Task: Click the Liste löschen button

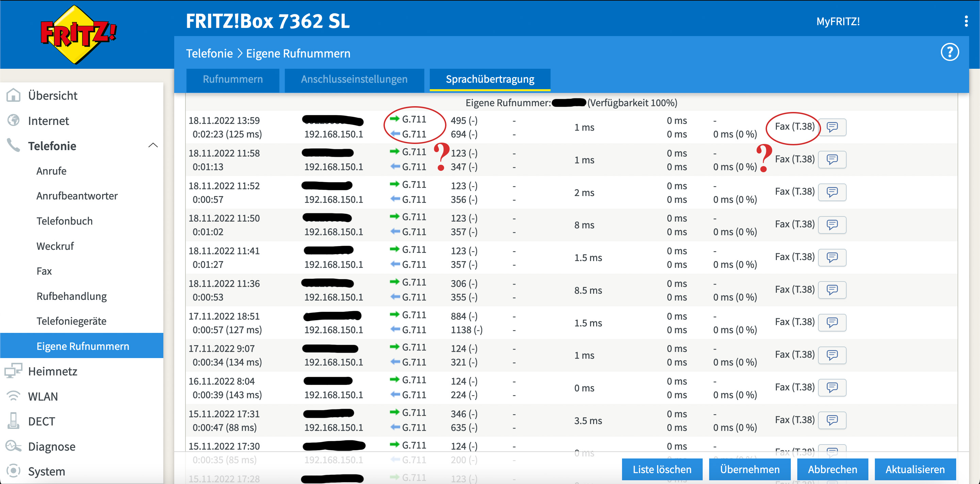Action: 662,469
